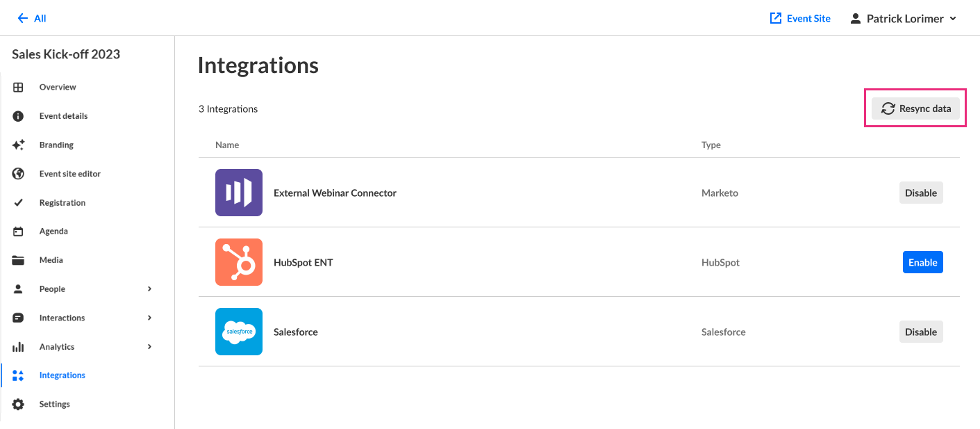Click the Settings gear icon

point(19,404)
